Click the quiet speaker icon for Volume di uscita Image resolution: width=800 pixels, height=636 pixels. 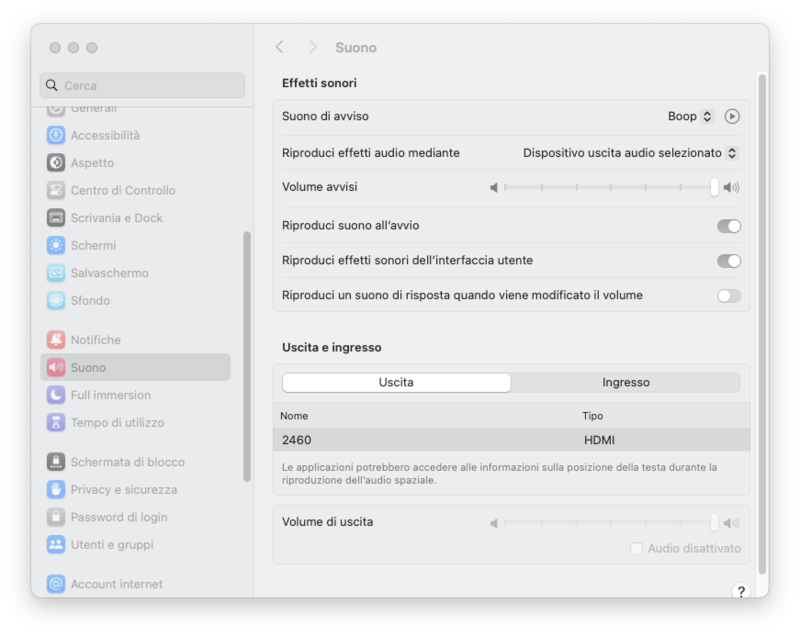494,523
